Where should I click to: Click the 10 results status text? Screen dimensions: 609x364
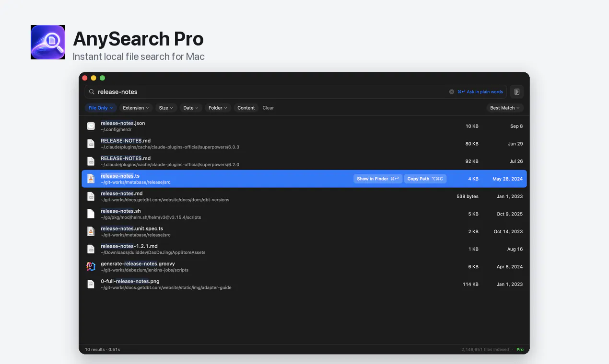click(102, 350)
